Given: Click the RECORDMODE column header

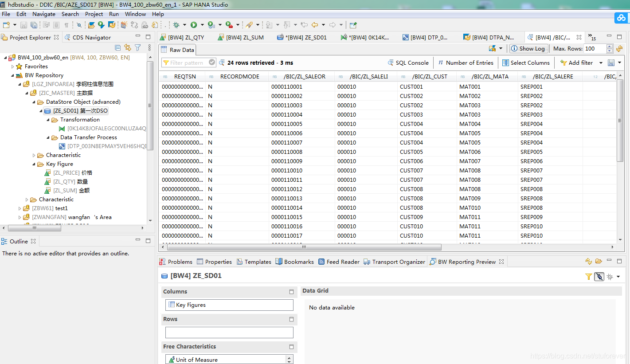Looking at the screenshot, I should tap(237, 77).
